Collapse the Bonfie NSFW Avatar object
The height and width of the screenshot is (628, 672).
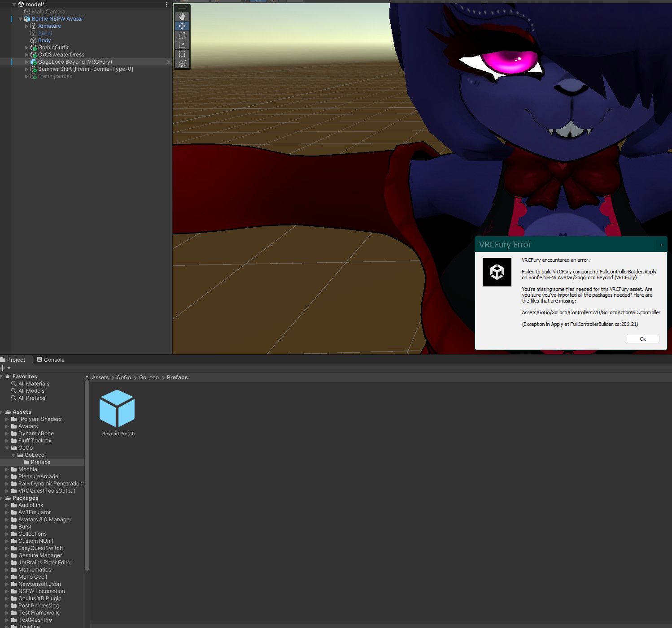point(20,19)
